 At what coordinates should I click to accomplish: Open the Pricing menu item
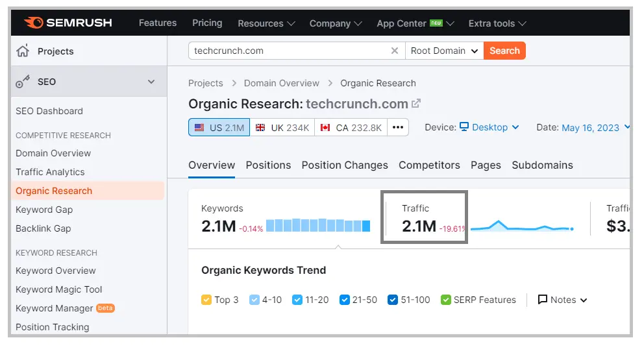pos(207,23)
